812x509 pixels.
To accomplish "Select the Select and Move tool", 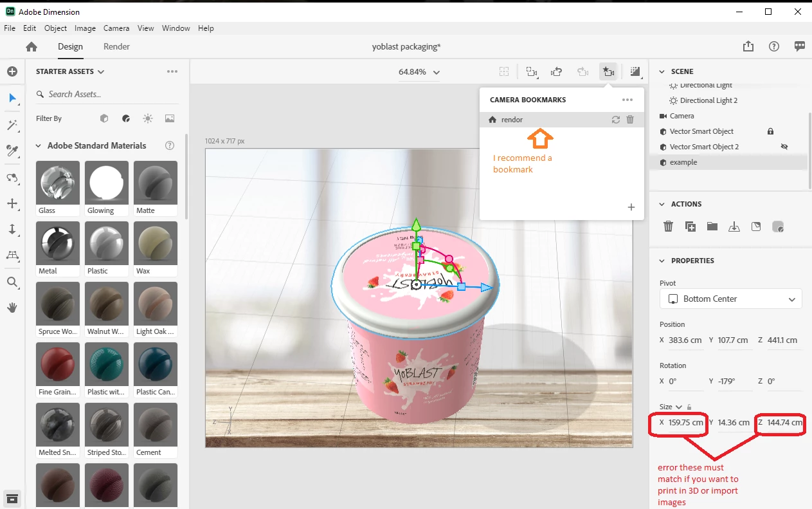I will tap(12, 98).
